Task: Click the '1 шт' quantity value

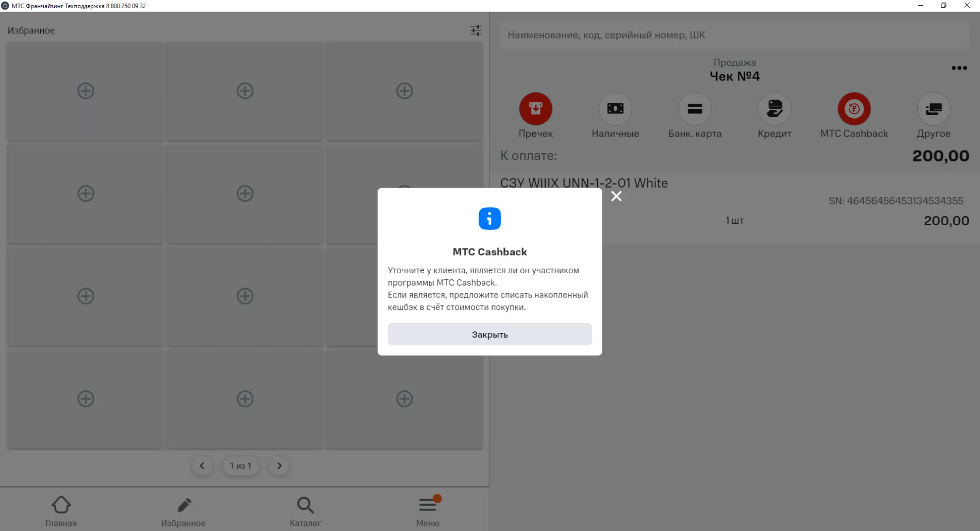Action: 734,221
